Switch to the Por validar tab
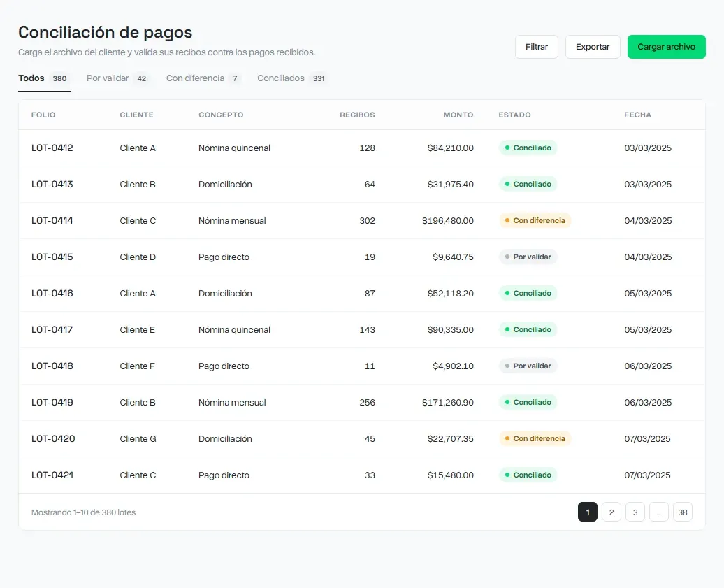This screenshot has height=588, width=724. point(117,78)
